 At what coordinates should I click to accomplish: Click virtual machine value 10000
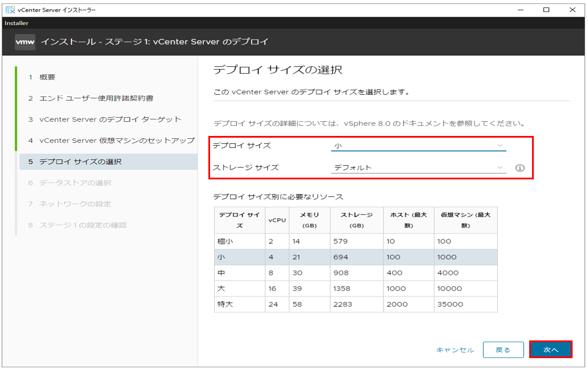pyautogui.click(x=450, y=288)
